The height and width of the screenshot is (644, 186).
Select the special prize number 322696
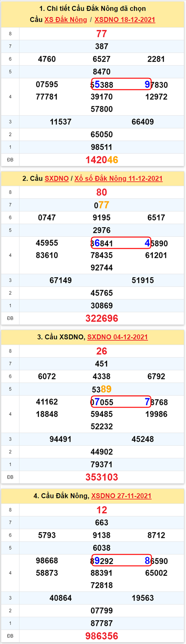[102, 318]
